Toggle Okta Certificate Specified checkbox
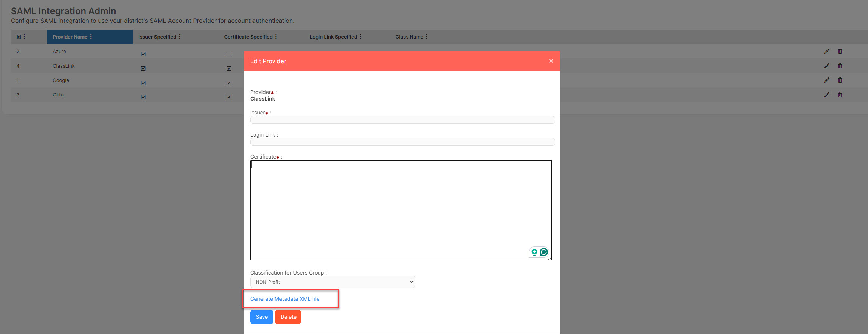This screenshot has height=334, width=868. pos(229,97)
